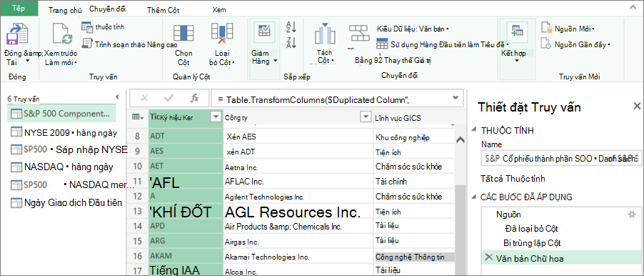The width and height of the screenshot is (644, 276).
Task: Switch to the Chuyển đổi tab
Action: click(108, 9)
